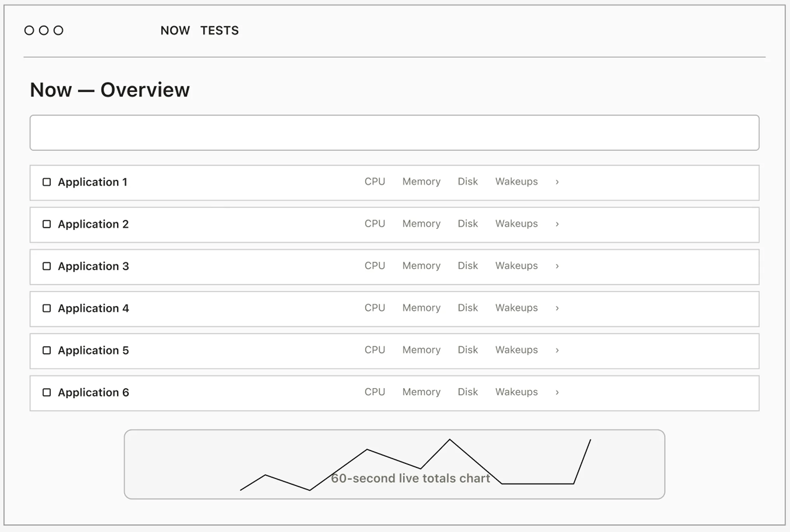Tick the Application 2 checkbox
Image resolution: width=790 pixels, height=532 pixels.
click(x=47, y=224)
